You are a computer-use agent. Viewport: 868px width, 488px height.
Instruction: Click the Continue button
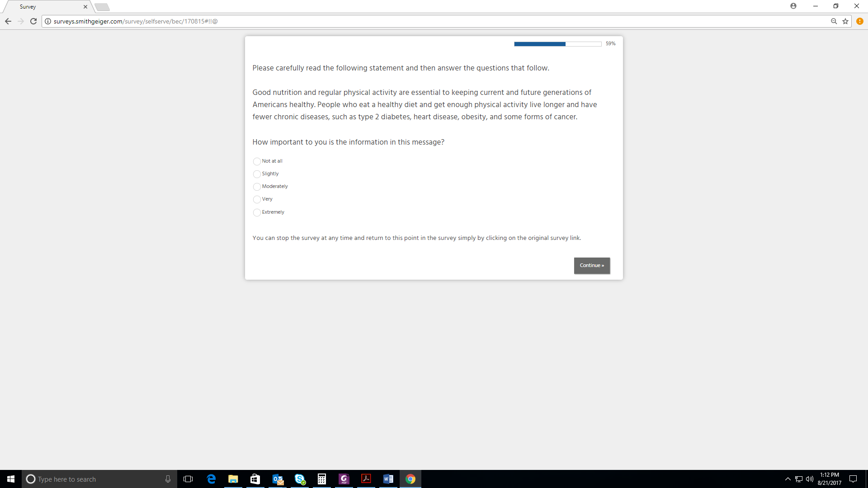point(592,266)
